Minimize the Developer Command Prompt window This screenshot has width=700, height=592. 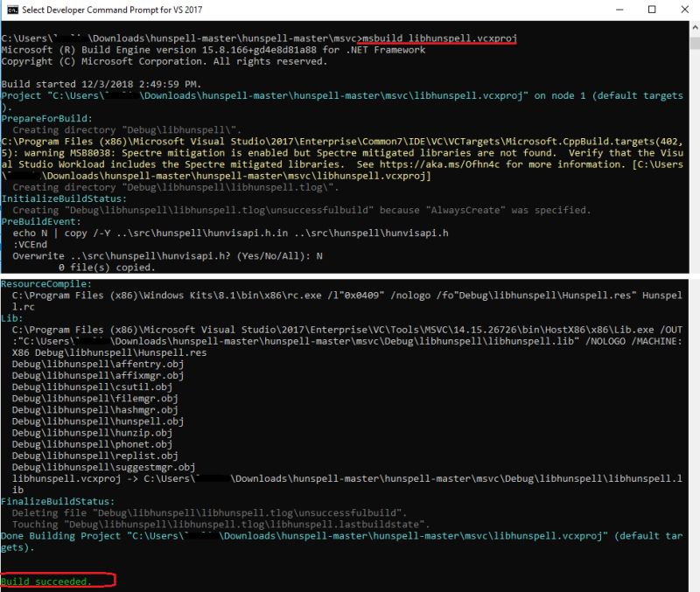[619, 10]
